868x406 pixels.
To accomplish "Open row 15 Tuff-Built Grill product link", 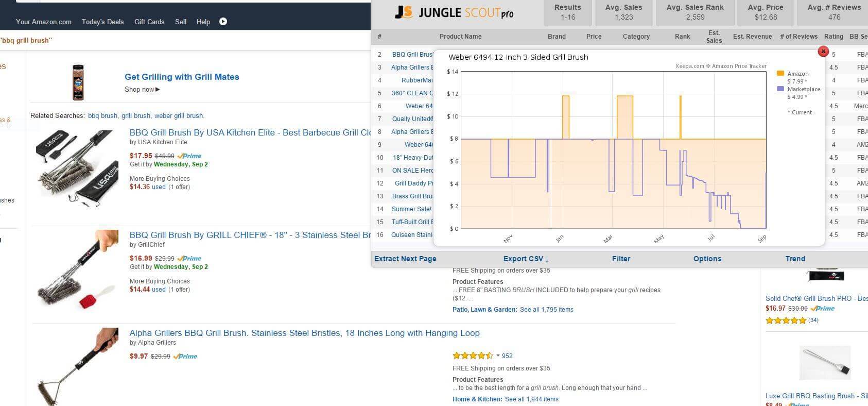I will click(413, 222).
